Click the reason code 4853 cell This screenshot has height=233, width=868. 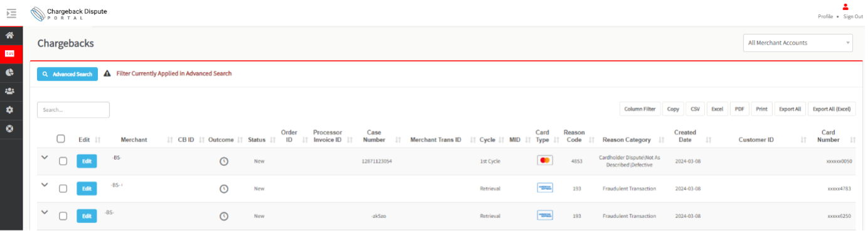(577, 162)
